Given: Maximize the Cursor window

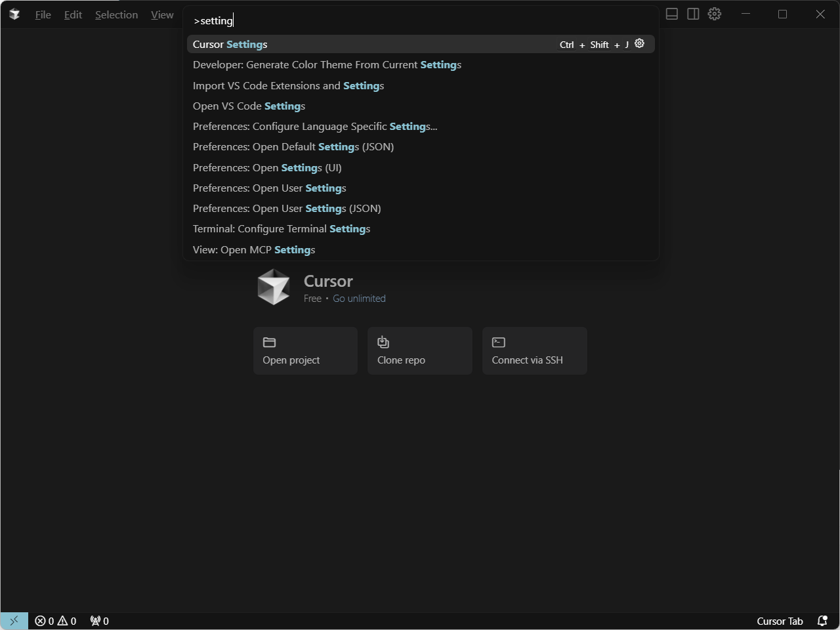Looking at the screenshot, I should 782,14.
